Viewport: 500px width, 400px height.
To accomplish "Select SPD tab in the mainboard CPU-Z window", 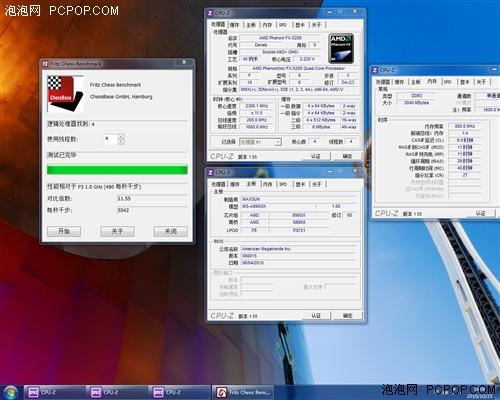I will [283, 184].
